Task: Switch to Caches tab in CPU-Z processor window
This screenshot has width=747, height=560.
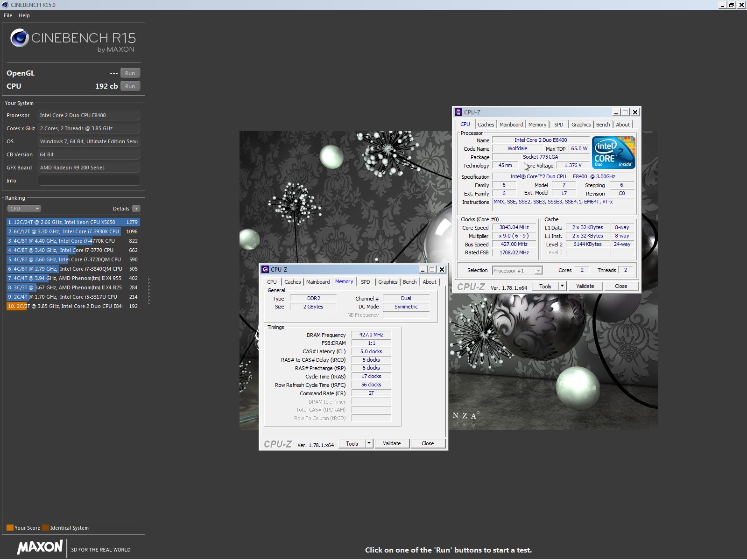Action: tap(486, 125)
